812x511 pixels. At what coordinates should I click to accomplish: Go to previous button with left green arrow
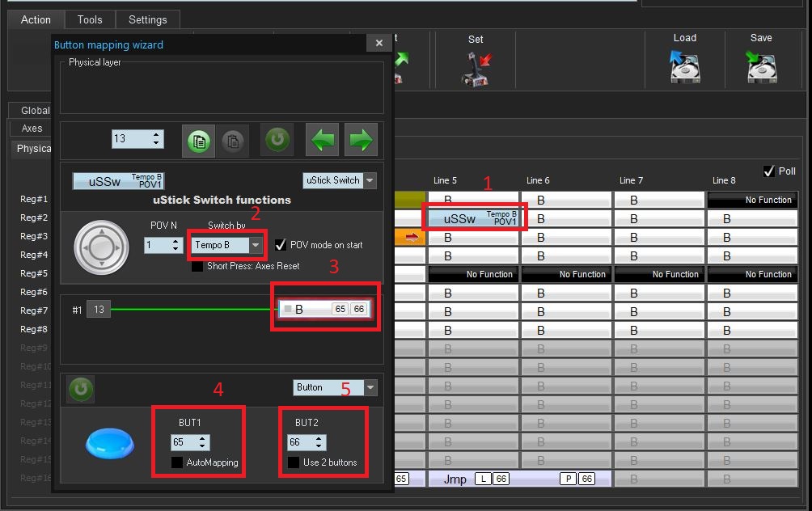(x=323, y=140)
